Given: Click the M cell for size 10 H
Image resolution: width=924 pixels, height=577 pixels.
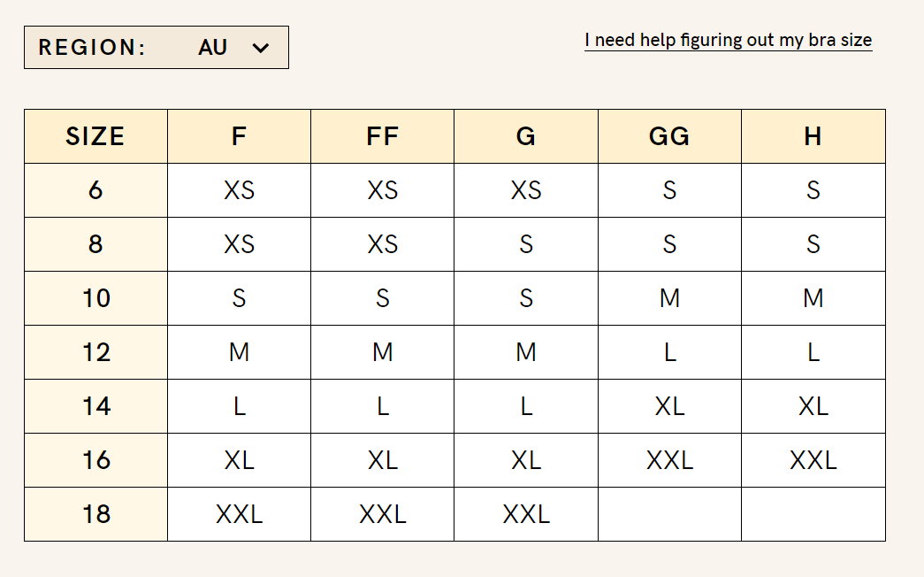Looking at the screenshot, I should coord(813,298).
